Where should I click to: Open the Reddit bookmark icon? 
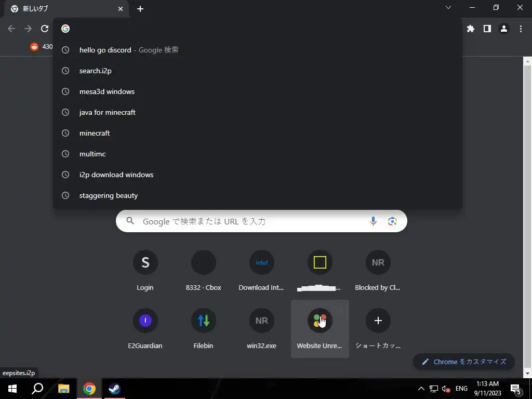coord(34,46)
